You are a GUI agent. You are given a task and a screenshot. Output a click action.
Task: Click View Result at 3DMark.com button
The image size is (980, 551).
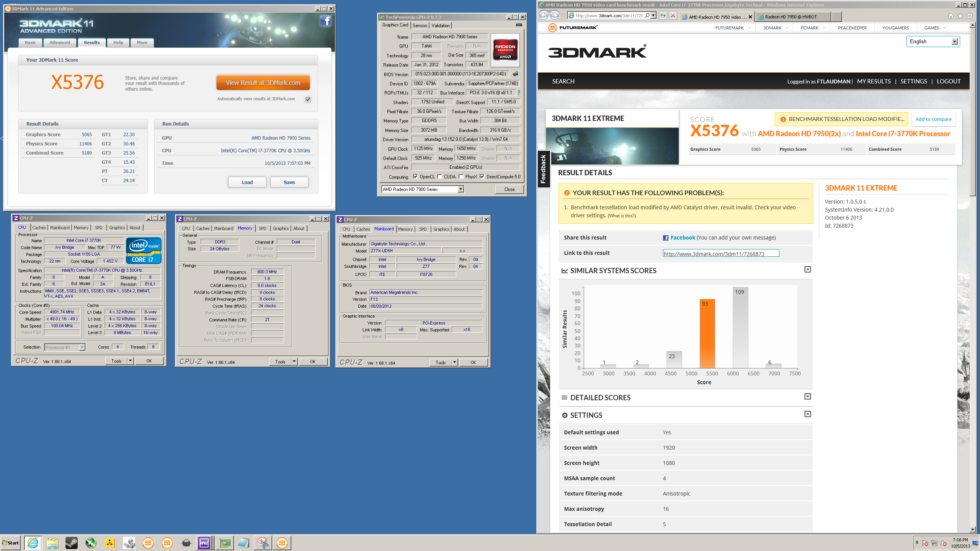[x=263, y=83]
